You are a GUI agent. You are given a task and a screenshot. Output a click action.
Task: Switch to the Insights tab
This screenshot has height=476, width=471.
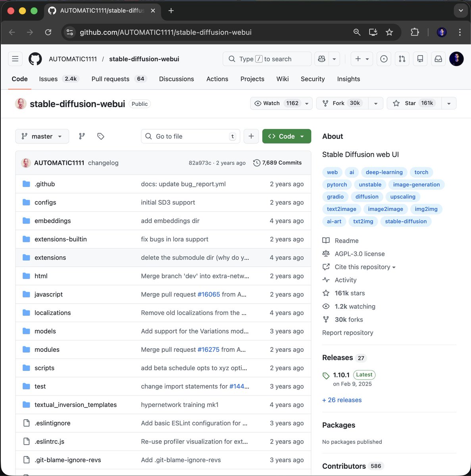point(348,79)
